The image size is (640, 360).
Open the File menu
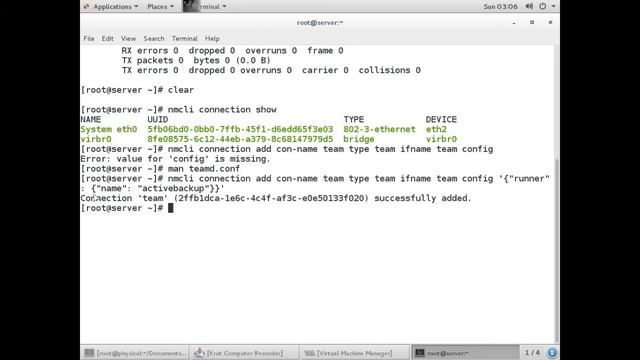[89, 38]
